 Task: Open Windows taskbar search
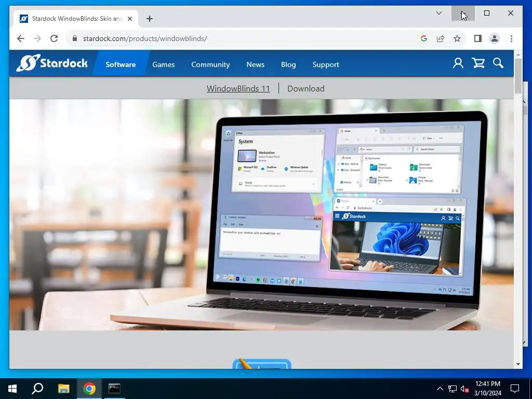[37, 389]
